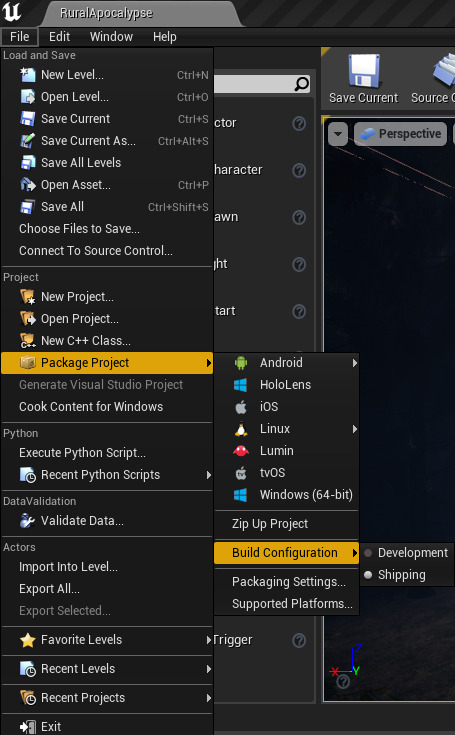455x735 pixels.
Task: Click the Recent Python Scripts clock icon
Action: pos(28,475)
